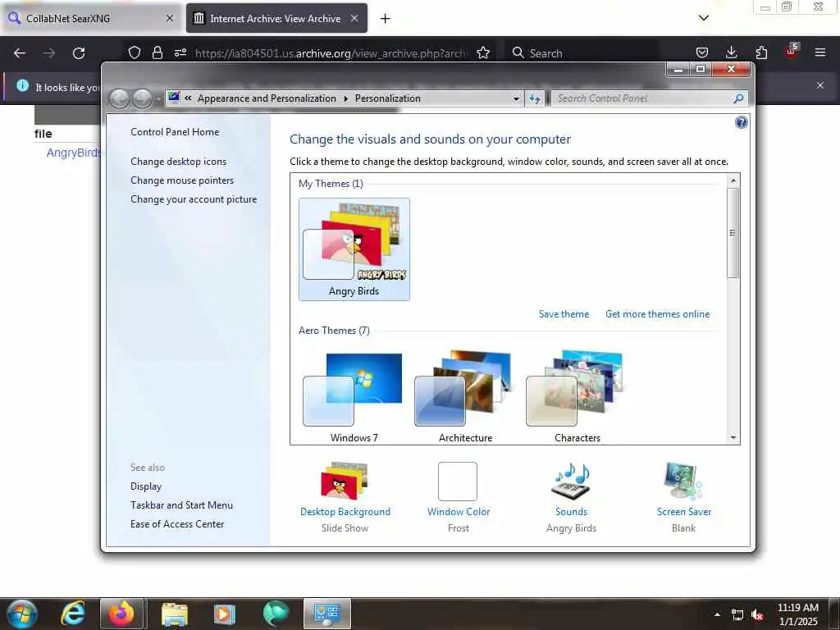Click the address bar refresh button
The width and height of the screenshot is (840, 630).
tap(535, 98)
